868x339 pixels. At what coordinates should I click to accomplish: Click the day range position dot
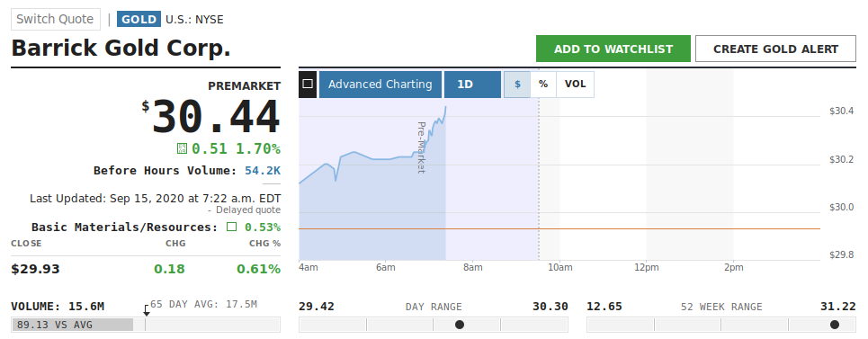pos(460,325)
